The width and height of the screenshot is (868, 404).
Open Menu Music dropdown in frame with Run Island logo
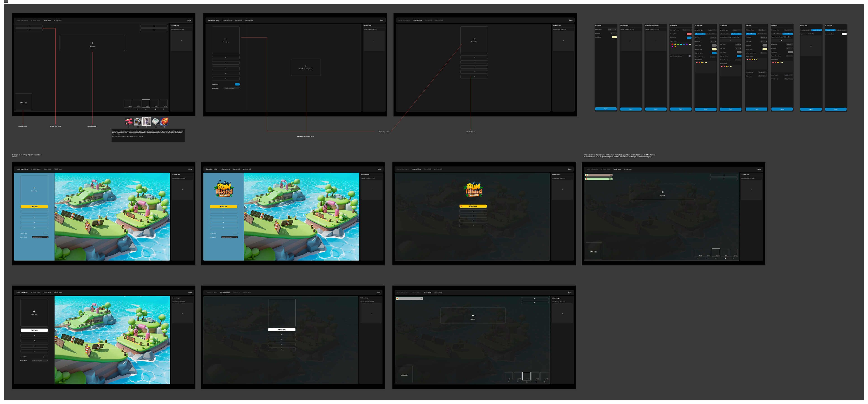(230, 237)
